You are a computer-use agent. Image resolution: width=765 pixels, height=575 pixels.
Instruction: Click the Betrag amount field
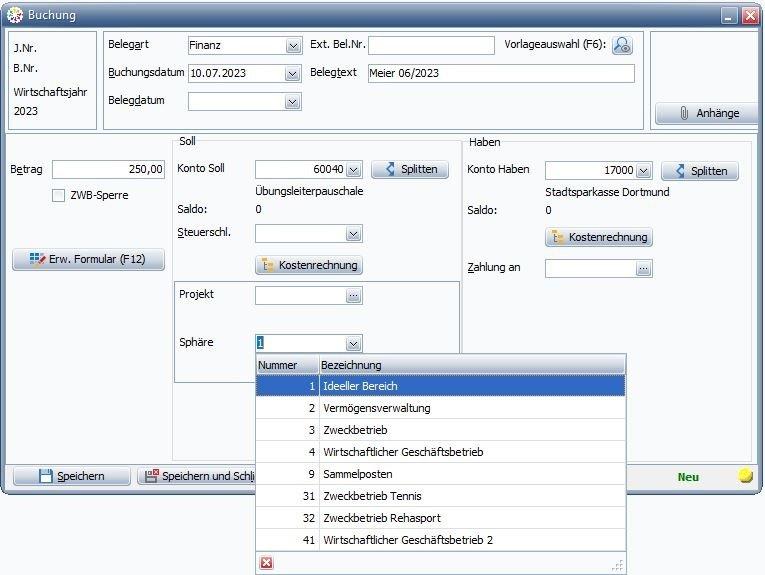pyautogui.click(x=108, y=170)
